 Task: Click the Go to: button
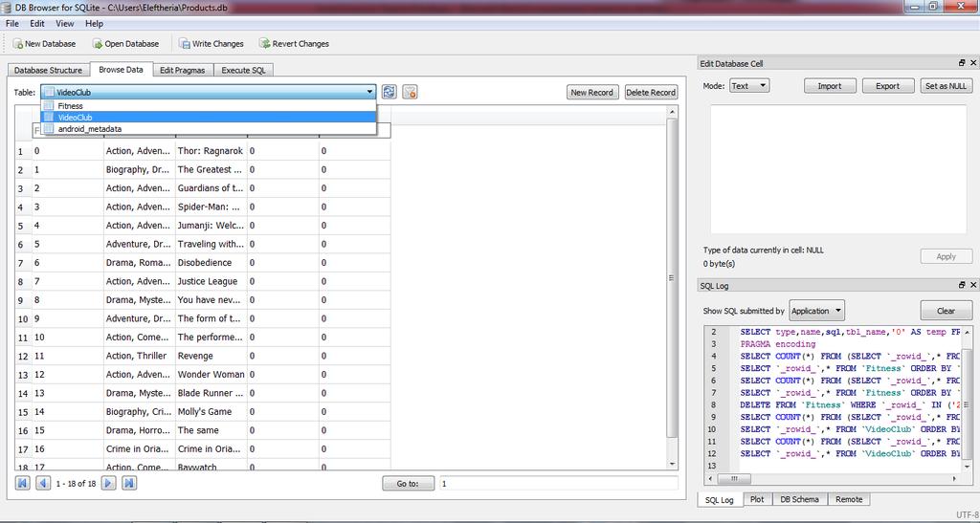click(x=408, y=483)
